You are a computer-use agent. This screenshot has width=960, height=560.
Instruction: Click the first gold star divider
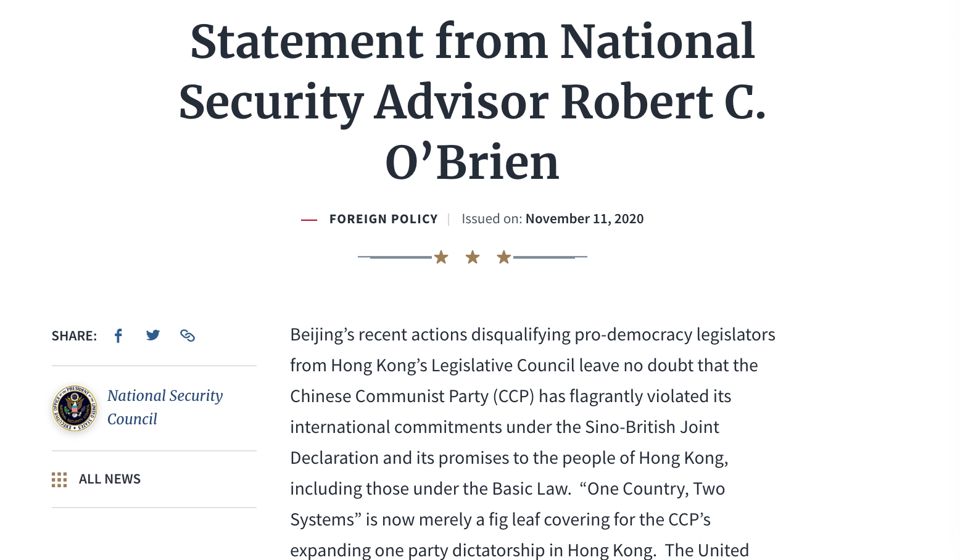(441, 257)
